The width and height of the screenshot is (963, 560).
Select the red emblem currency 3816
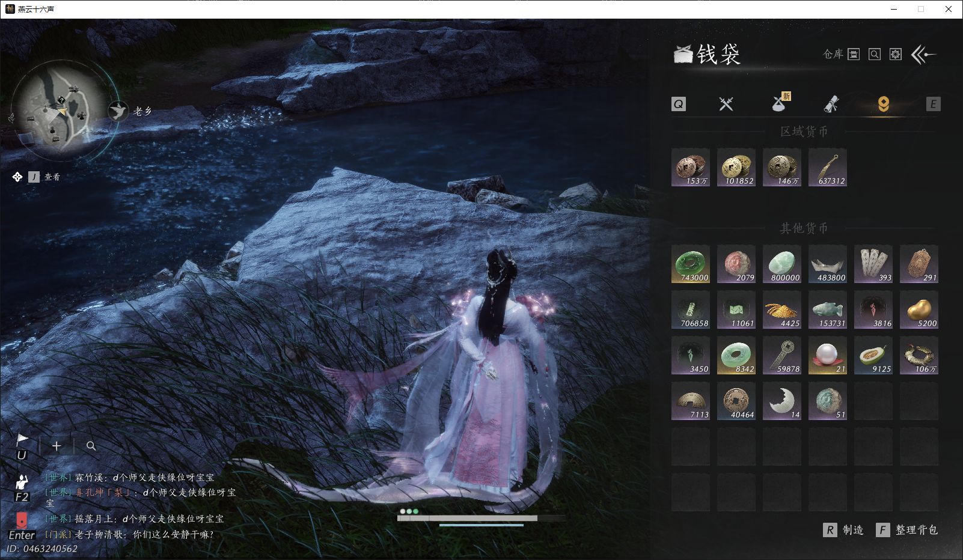873,309
